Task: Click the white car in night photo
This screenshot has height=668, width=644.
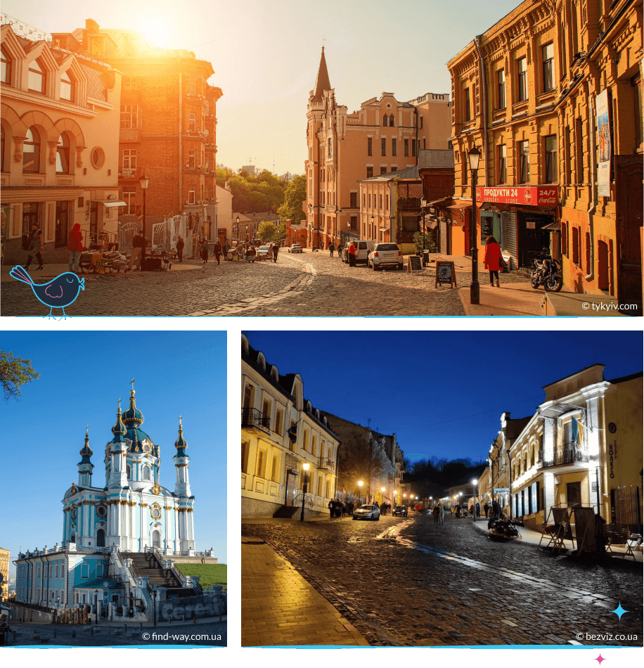Action: point(366,512)
